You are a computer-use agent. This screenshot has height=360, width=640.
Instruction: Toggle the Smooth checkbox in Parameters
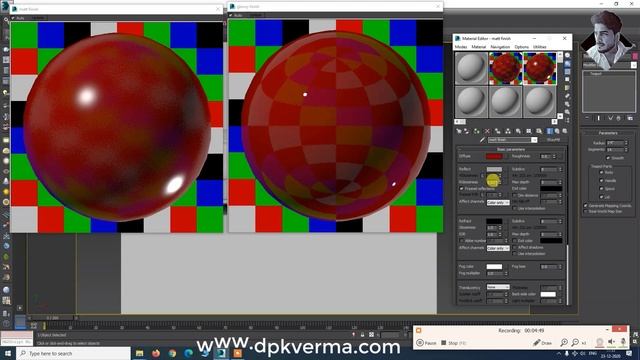pyautogui.click(x=608, y=158)
